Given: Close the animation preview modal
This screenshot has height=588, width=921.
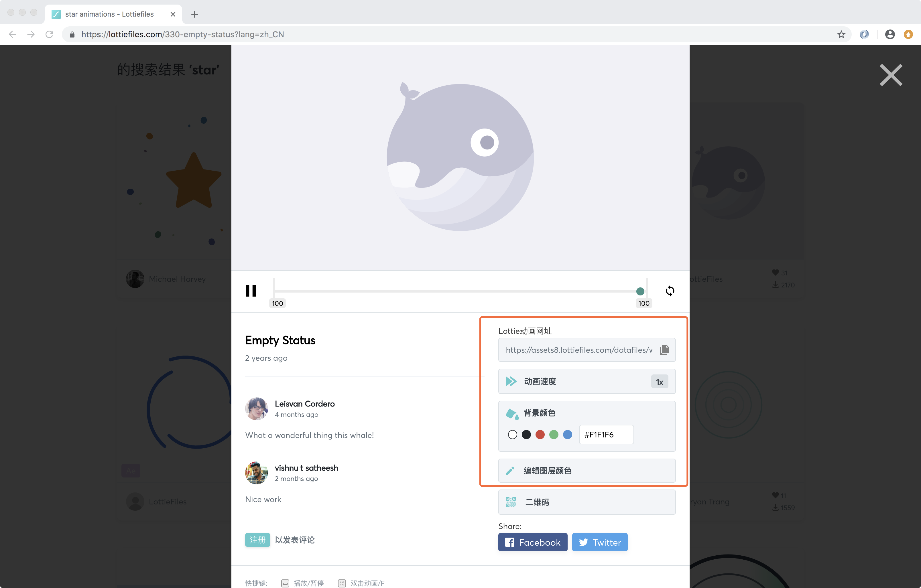Looking at the screenshot, I should pyautogui.click(x=891, y=75).
